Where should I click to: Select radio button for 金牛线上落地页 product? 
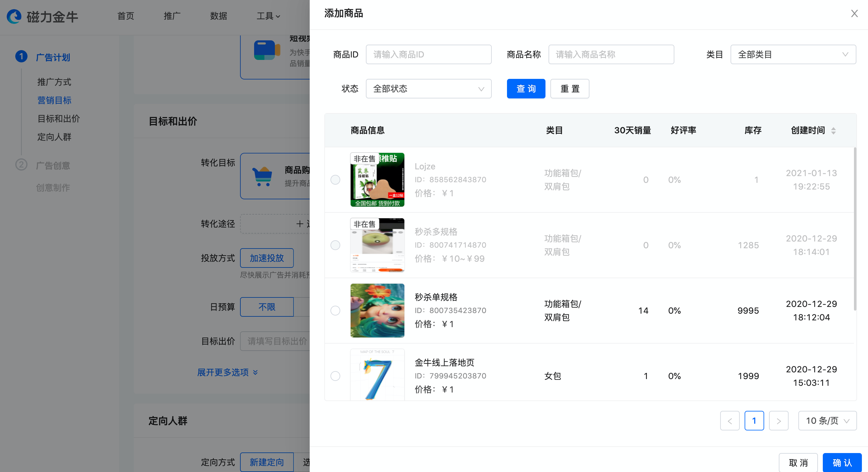point(335,376)
